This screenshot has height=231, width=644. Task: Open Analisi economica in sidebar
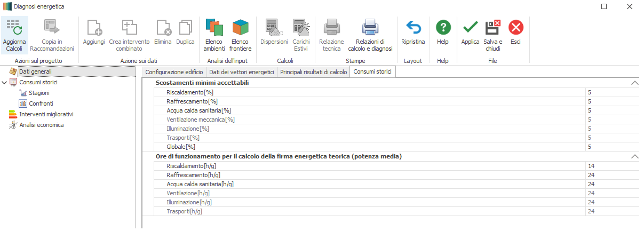[x=41, y=125]
